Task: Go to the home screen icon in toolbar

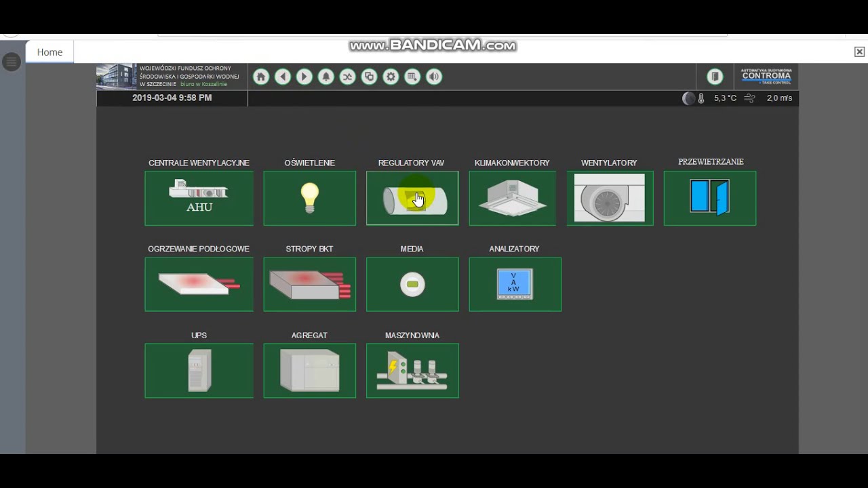Action: pyautogui.click(x=261, y=77)
